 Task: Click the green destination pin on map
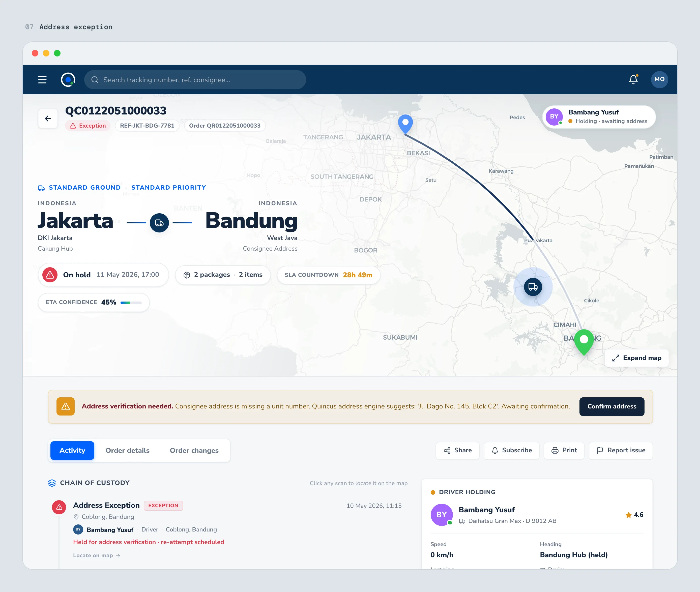click(584, 342)
